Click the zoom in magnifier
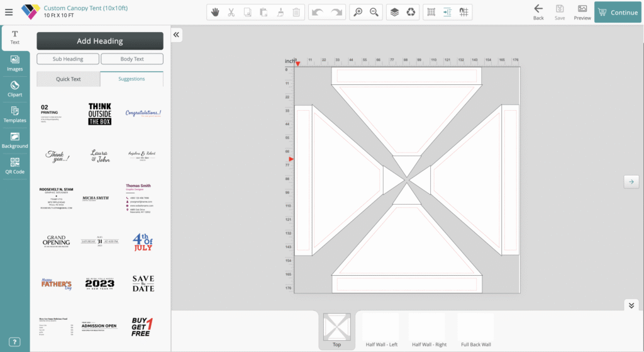644x352 pixels. (358, 12)
